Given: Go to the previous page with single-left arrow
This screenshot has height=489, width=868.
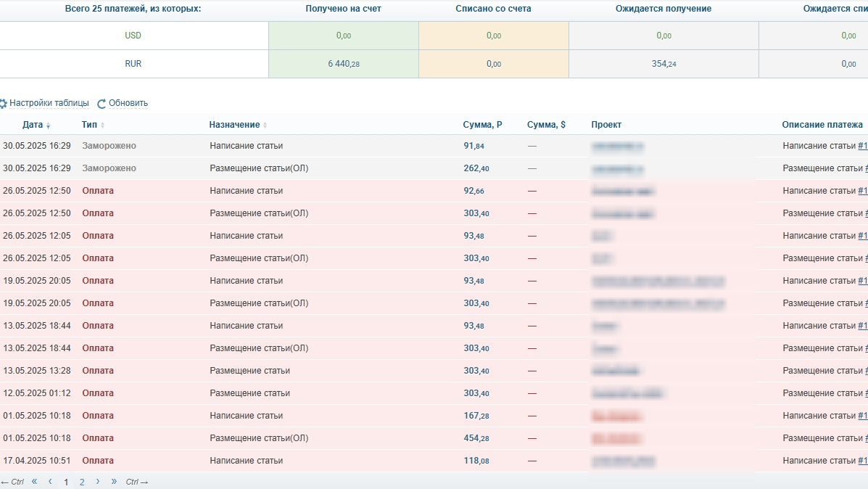Looking at the screenshot, I should 50,481.
